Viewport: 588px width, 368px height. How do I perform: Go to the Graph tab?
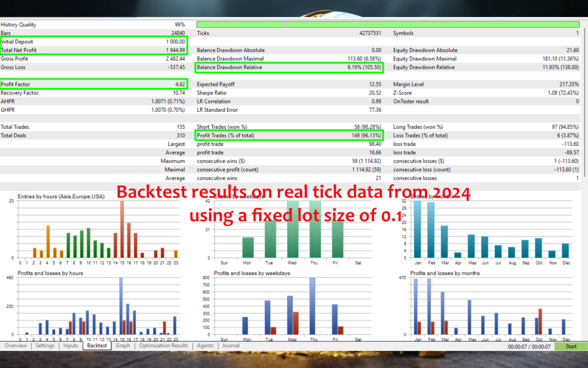coord(123,346)
